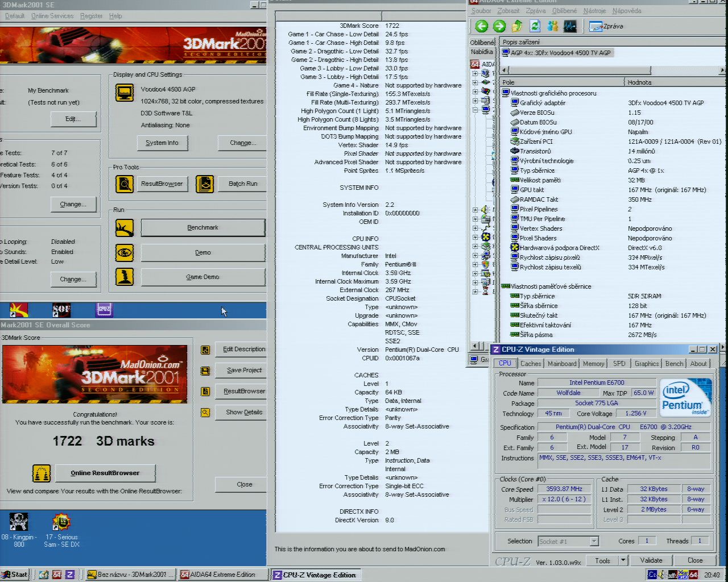Screen dimensions: 728x582
Task: Click the Zpráva report button in AIDA64 toolbar
Action: coord(607,26)
